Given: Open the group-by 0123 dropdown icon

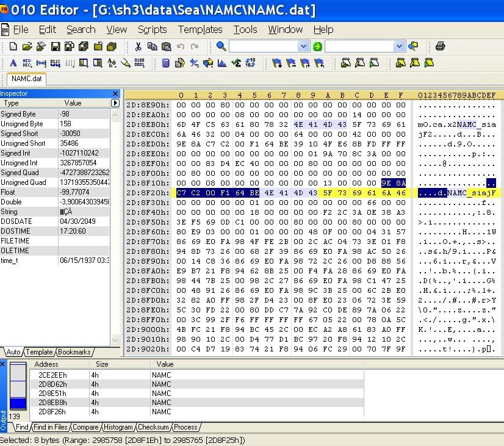Looking at the screenshot, I should pyautogui.click(x=56, y=63).
